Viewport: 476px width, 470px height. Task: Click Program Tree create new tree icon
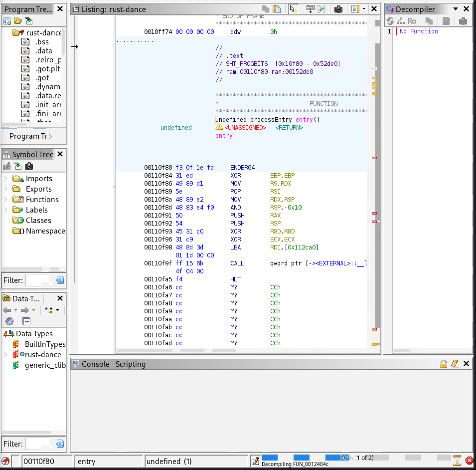[7, 21]
